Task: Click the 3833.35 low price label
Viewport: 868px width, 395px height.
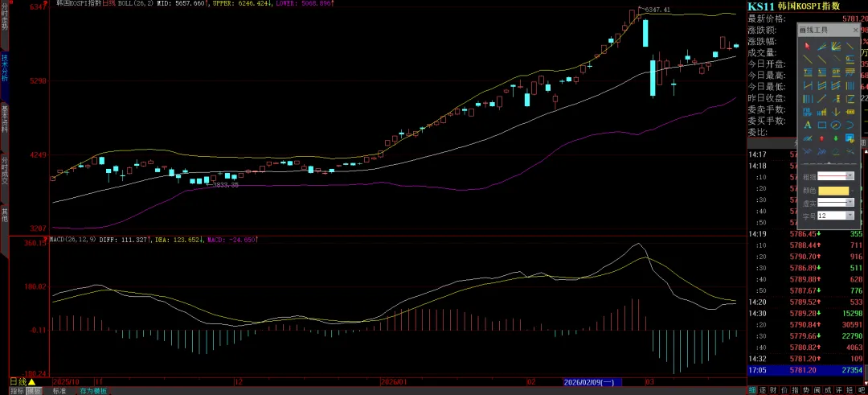Action: [x=226, y=185]
